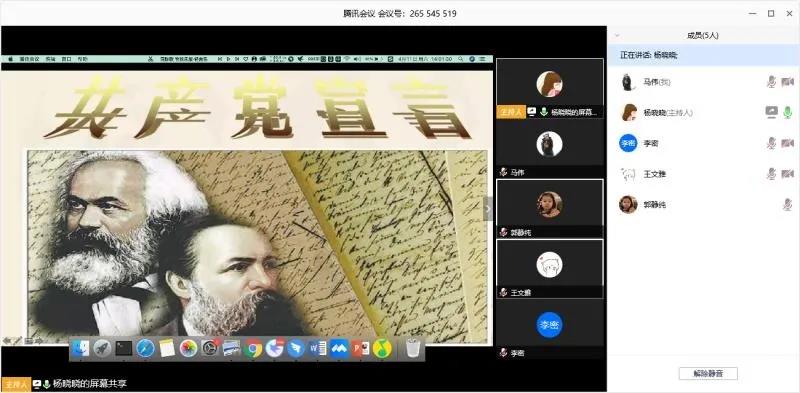
Task: Open the 窗口 menu in the shared menu bar
Action: [66, 59]
